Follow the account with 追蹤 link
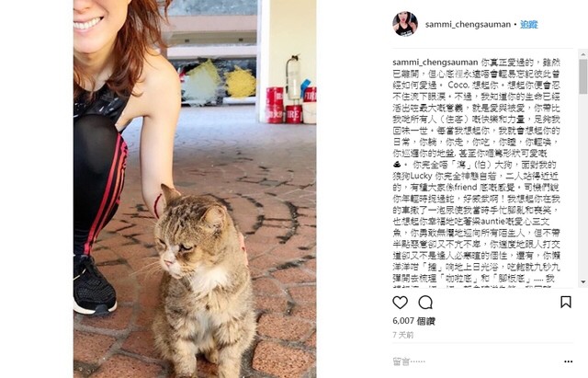This screenshot has width=588, height=378. point(529,25)
